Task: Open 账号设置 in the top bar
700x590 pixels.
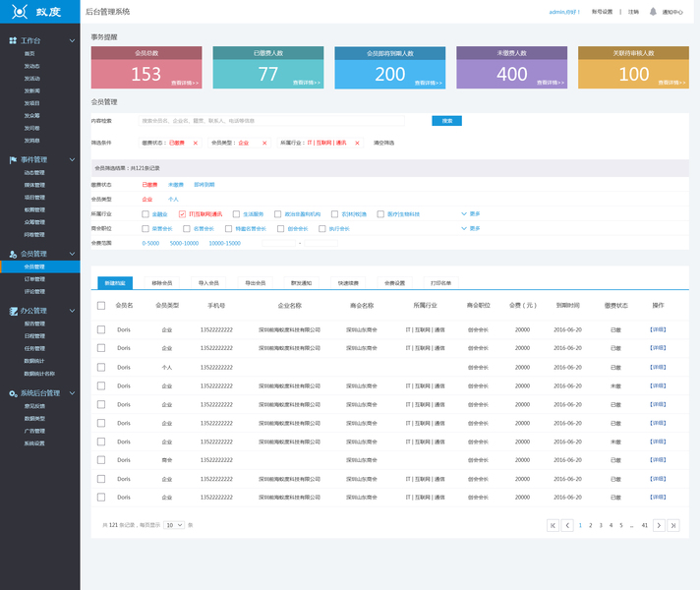Action: pos(603,12)
